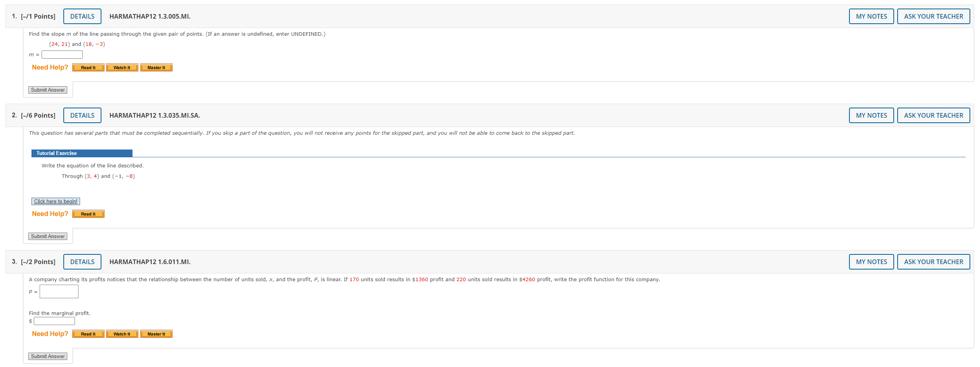Click the Tutorial Exercise header
980x367 pixels.
(x=82, y=153)
